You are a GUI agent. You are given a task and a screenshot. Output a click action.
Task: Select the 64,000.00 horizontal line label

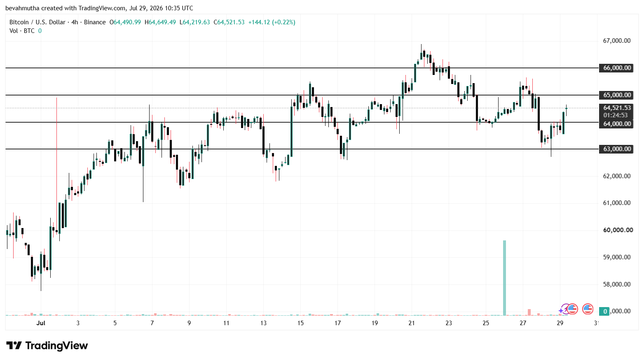(617, 123)
